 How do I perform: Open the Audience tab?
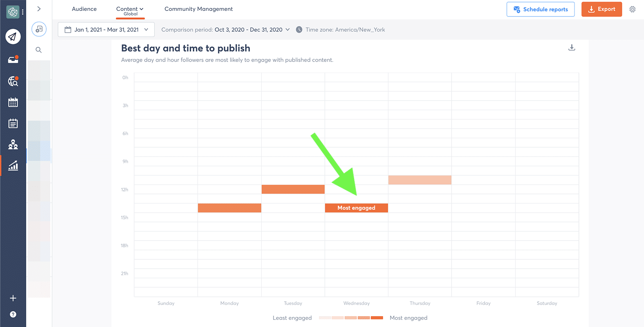click(84, 9)
